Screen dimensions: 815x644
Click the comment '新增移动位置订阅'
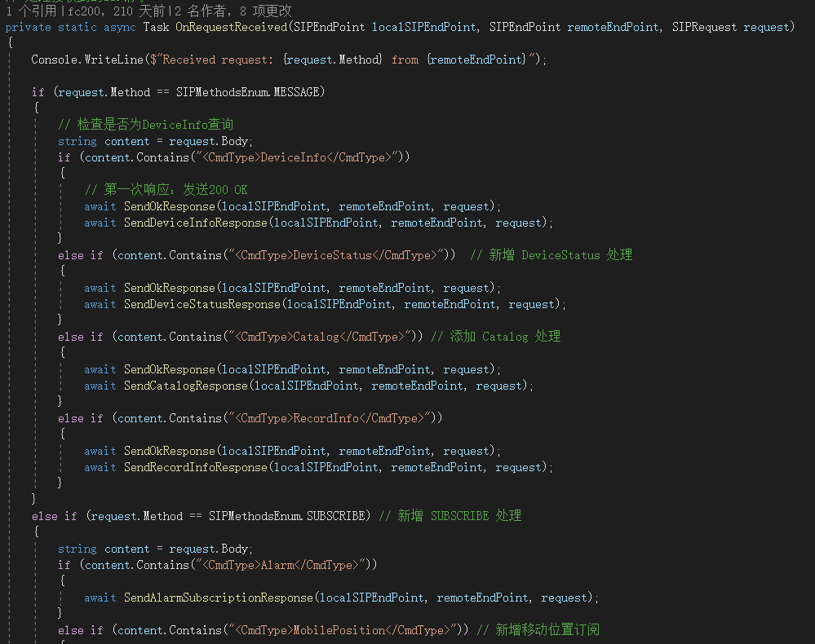tap(538, 630)
